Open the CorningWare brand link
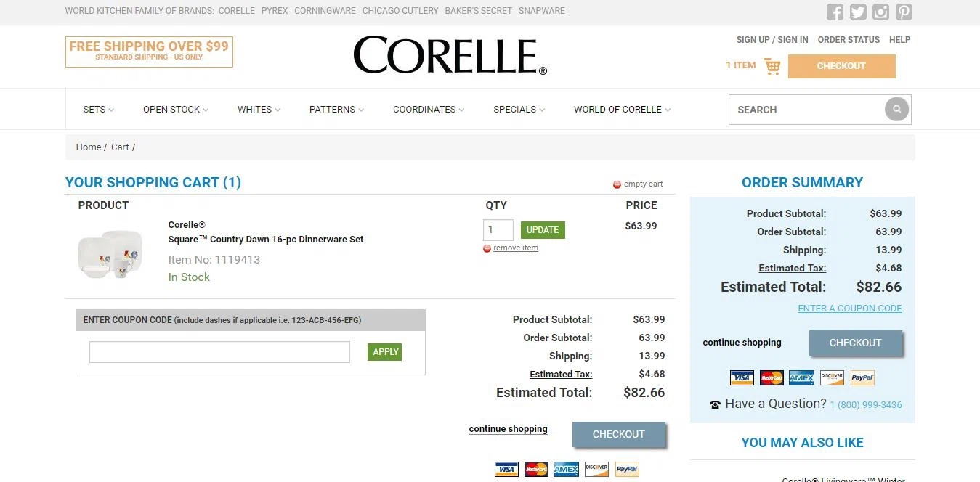 pos(325,11)
